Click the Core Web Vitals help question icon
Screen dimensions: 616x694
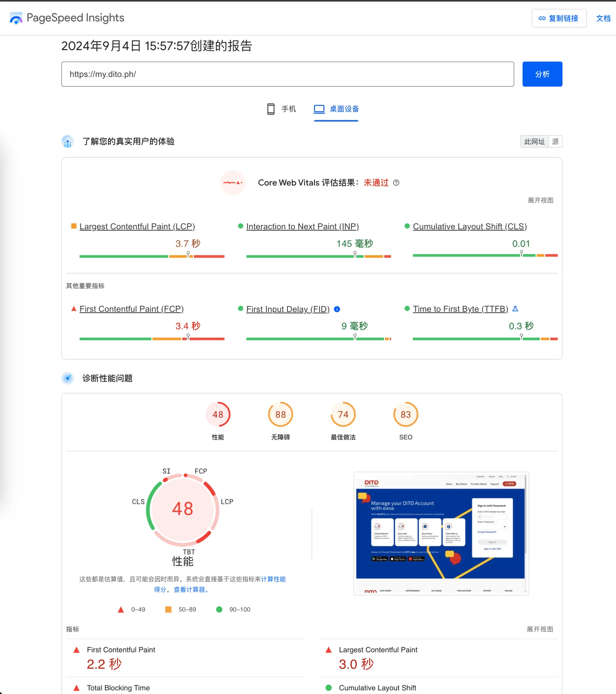pos(396,183)
